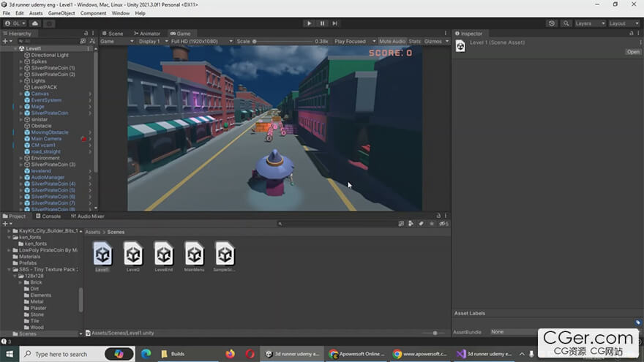Open the cloud services icon
The width and height of the screenshot is (644, 362).
(34, 23)
